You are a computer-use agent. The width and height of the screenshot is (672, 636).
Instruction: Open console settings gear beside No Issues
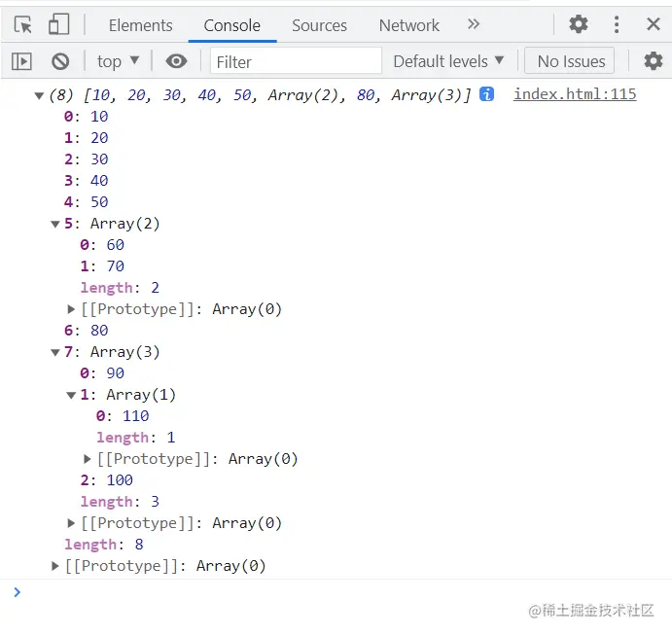pyautogui.click(x=654, y=61)
